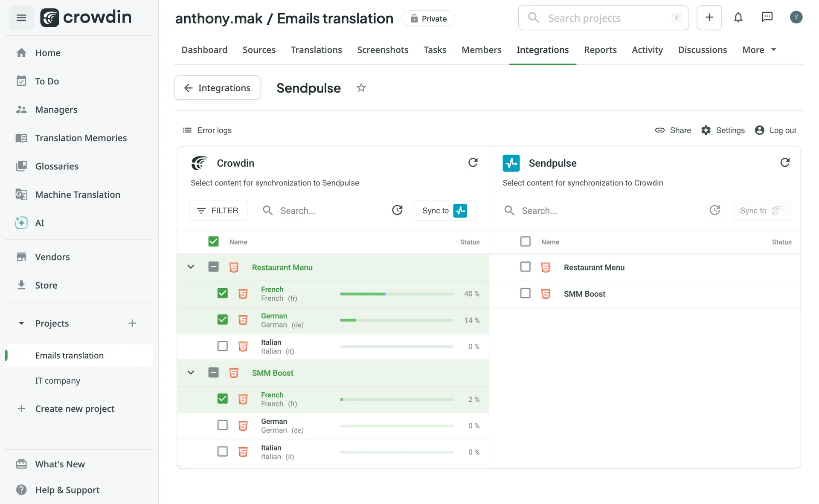The image size is (819, 504).
Task: Open the IT company project
Action: pos(58,380)
